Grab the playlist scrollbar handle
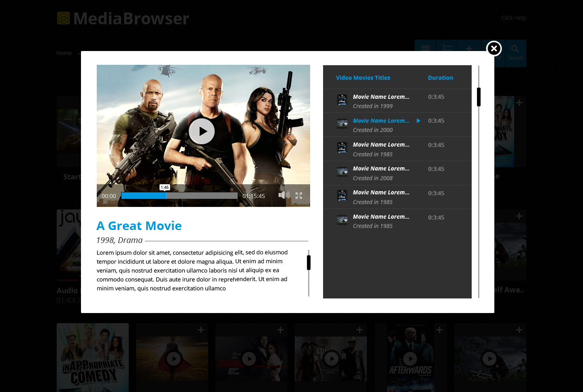 pos(479,97)
